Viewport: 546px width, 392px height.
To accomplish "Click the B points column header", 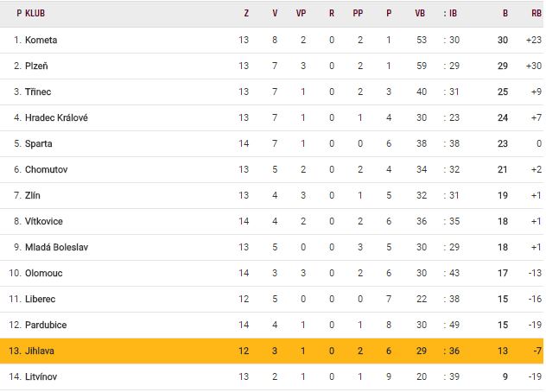I will pyautogui.click(x=505, y=13).
